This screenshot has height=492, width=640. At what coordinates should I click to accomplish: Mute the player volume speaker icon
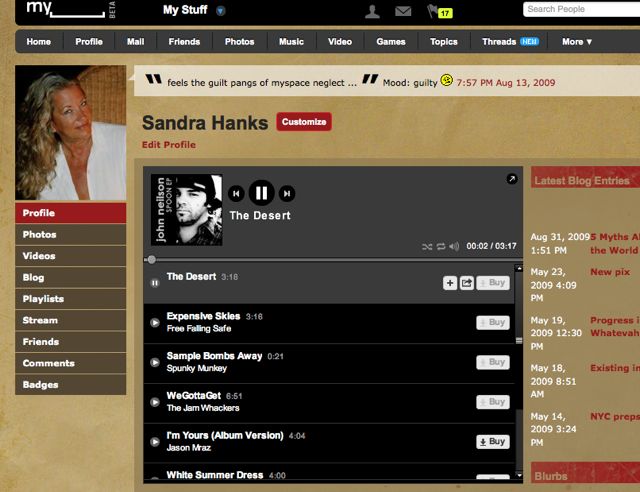point(454,246)
